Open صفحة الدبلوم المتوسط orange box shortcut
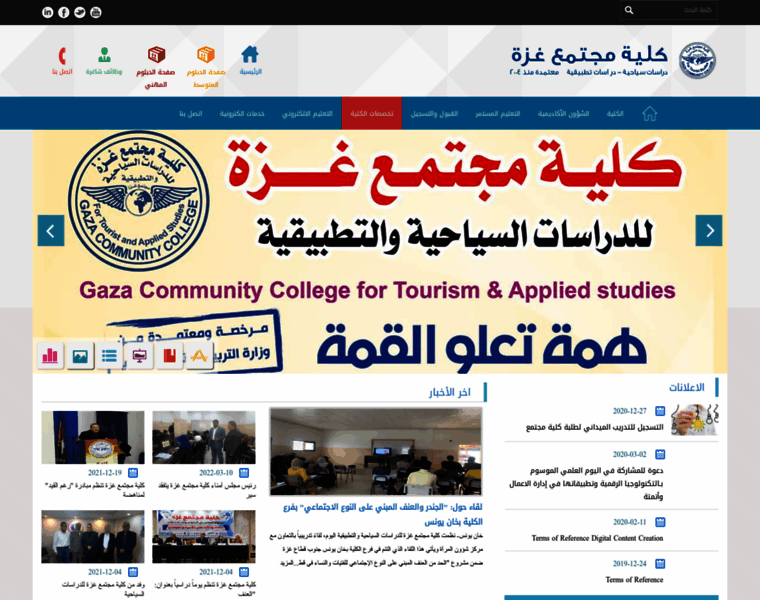 tap(206, 67)
